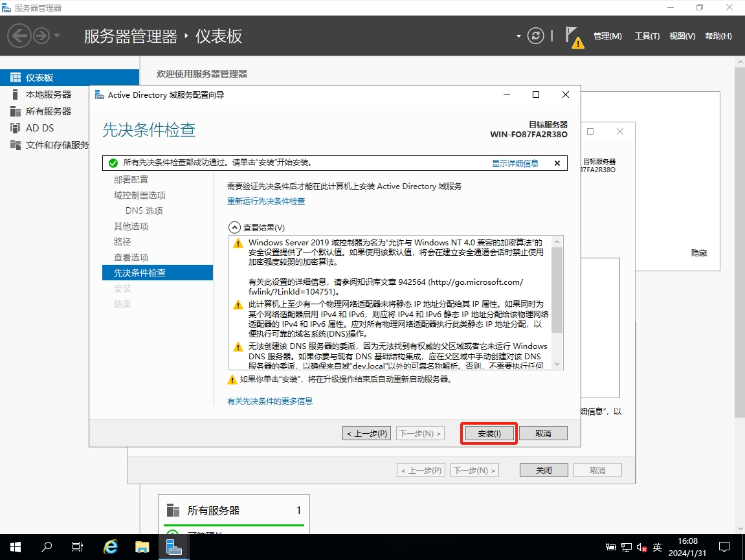Open the action center notification icon

724,547
